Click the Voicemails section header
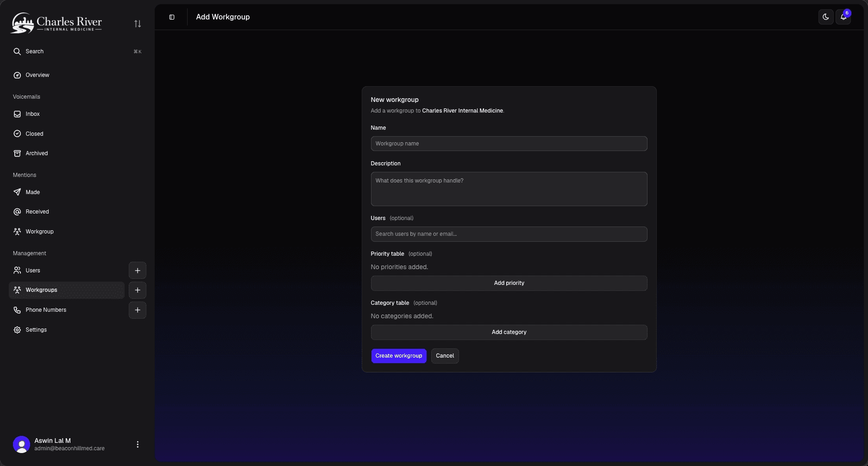Viewport: 868px width, 466px height. click(26, 97)
